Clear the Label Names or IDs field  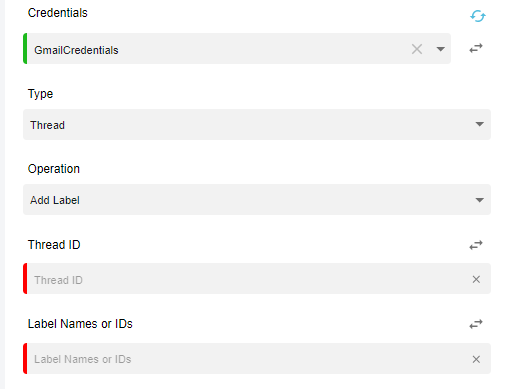pyautogui.click(x=476, y=359)
